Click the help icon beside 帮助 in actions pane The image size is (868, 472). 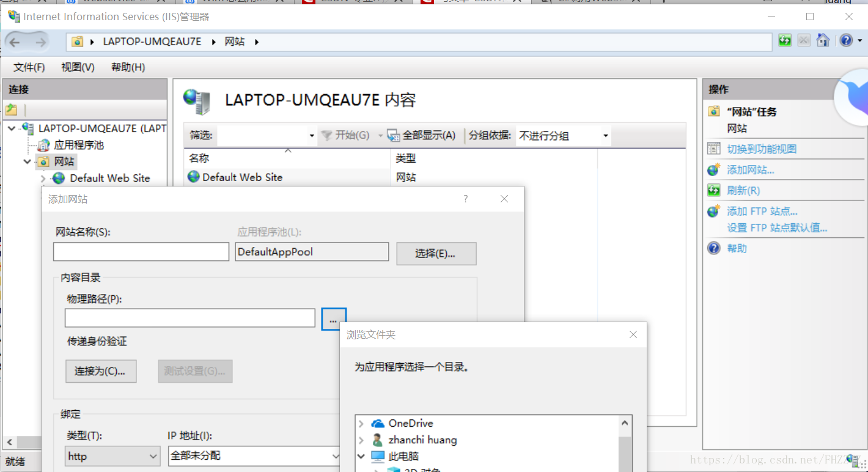pos(713,248)
